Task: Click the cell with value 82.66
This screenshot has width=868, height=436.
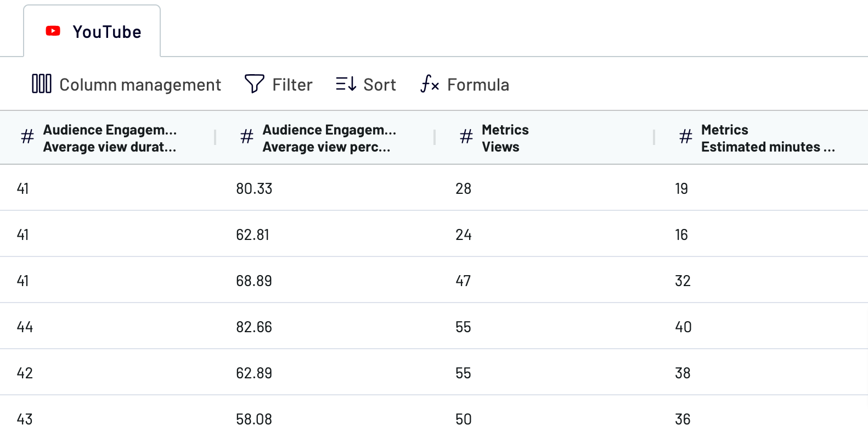Action: (x=254, y=327)
